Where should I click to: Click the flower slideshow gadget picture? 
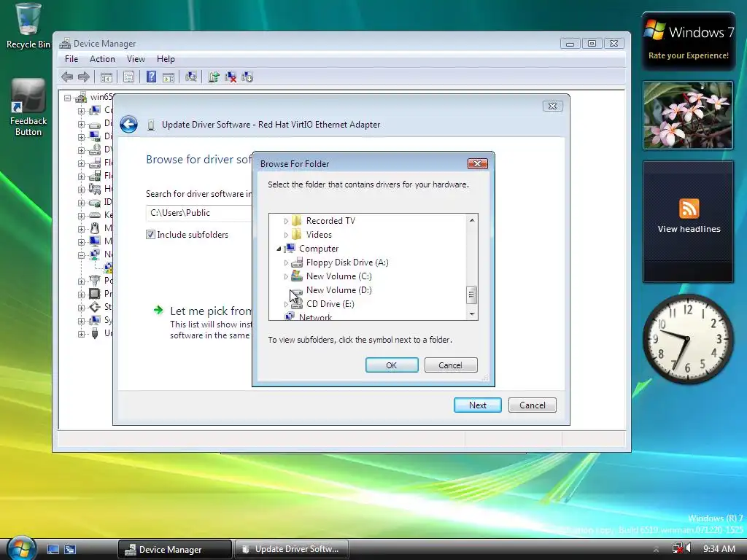click(x=688, y=115)
